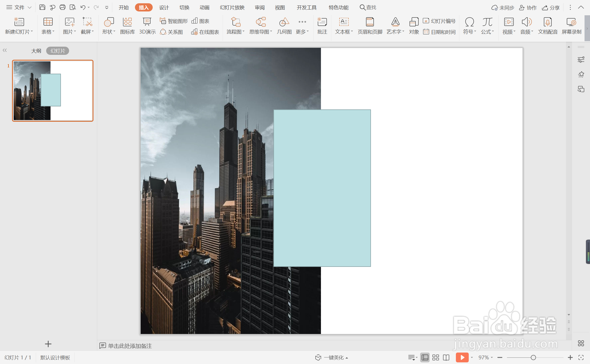Toggle slide sorter view in status bar

click(x=436, y=357)
